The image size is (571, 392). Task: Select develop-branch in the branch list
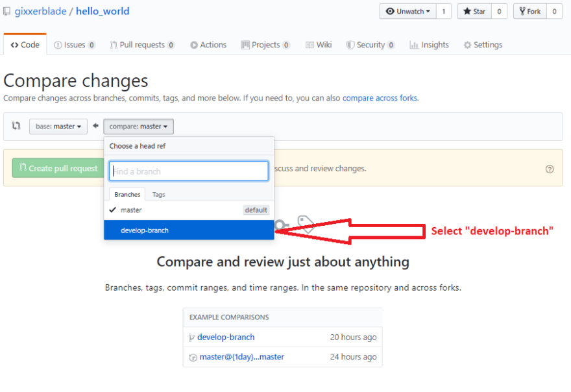(x=189, y=230)
